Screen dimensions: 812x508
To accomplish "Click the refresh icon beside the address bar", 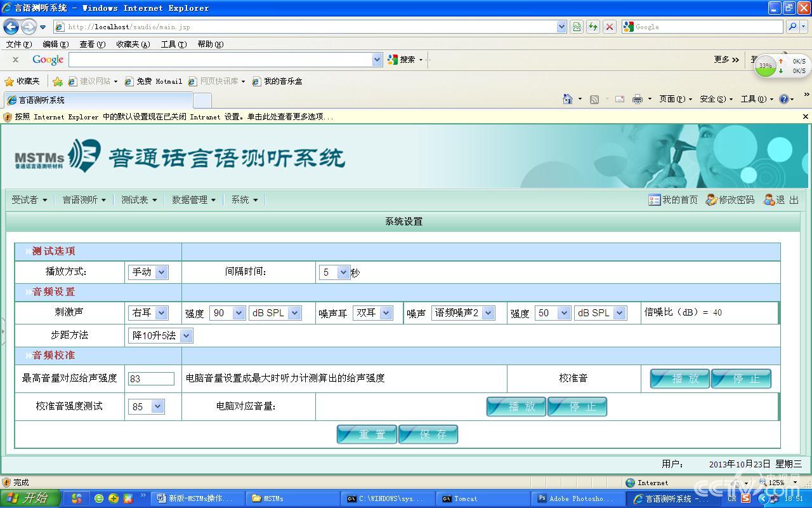I will [593, 27].
